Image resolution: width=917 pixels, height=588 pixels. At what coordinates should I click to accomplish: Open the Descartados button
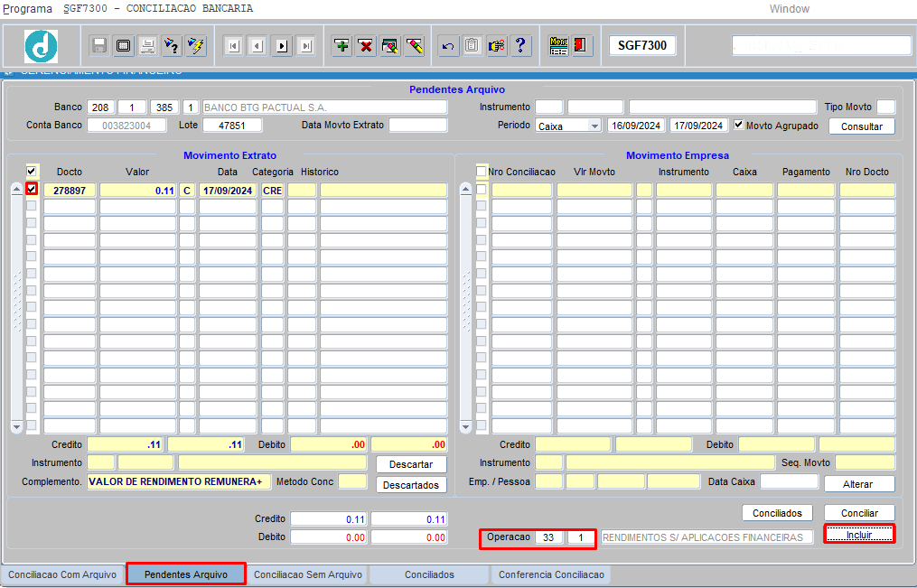(x=411, y=485)
